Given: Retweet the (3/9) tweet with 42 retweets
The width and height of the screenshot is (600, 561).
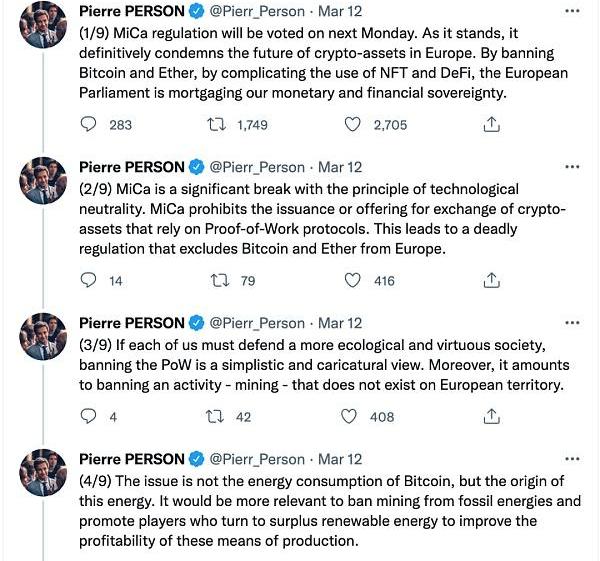Looking at the screenshot, I should click(215, 416).
